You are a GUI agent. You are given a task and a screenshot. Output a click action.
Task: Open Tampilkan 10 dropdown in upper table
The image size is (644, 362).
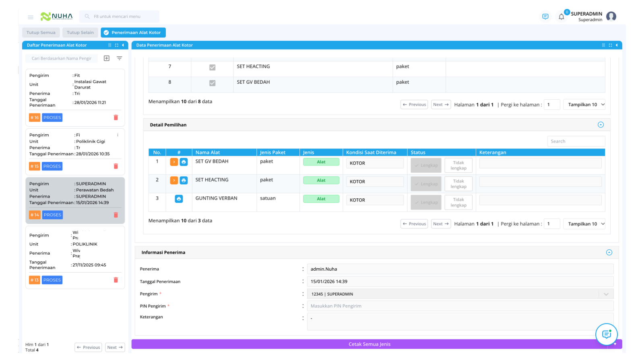pos(584,105)
